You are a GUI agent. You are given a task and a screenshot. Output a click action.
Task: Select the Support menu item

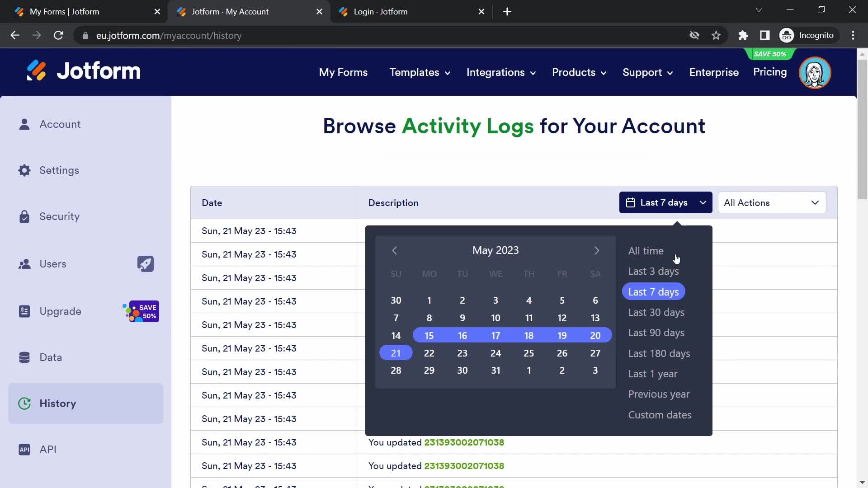point(647,72)
